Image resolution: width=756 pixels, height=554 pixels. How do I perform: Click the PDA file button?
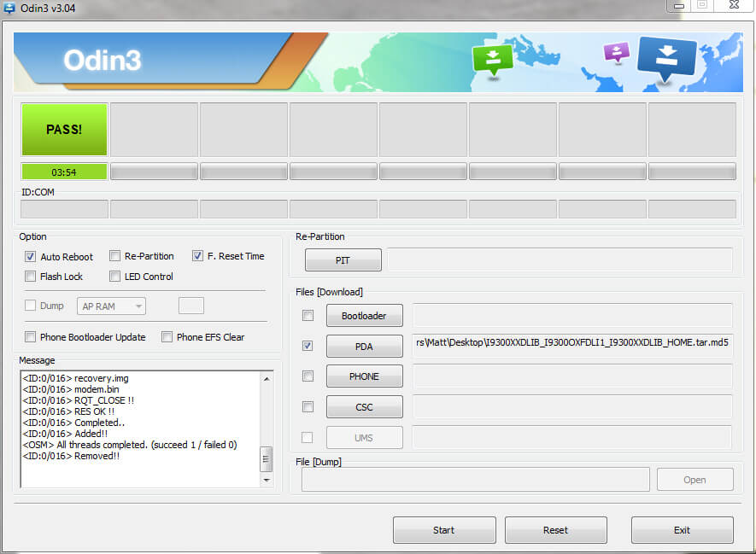coord(365,346)
